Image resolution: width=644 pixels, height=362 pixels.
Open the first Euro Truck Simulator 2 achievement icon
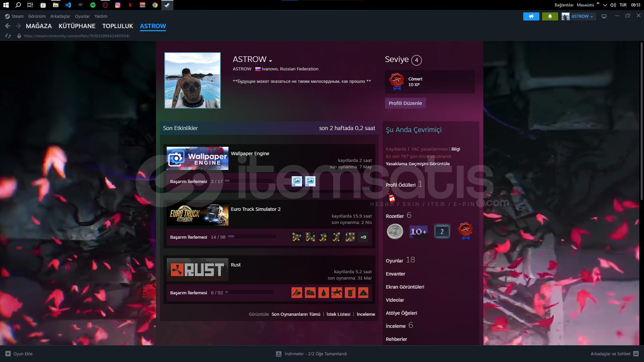coord(297,237)
